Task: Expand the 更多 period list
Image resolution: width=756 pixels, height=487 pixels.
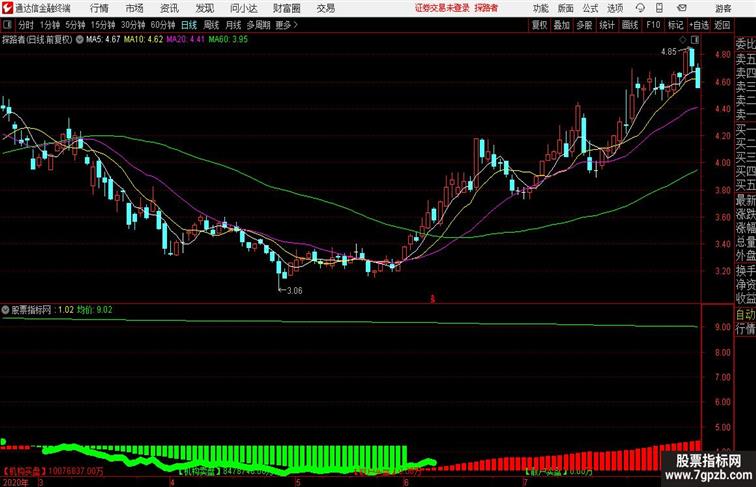Action: click(x=286, y=25)
